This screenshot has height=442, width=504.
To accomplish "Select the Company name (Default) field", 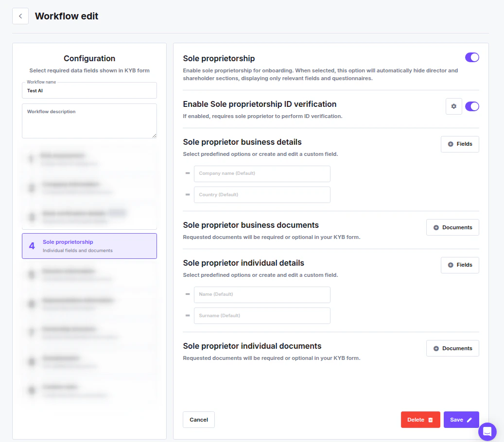I will [x=262, y=174].
